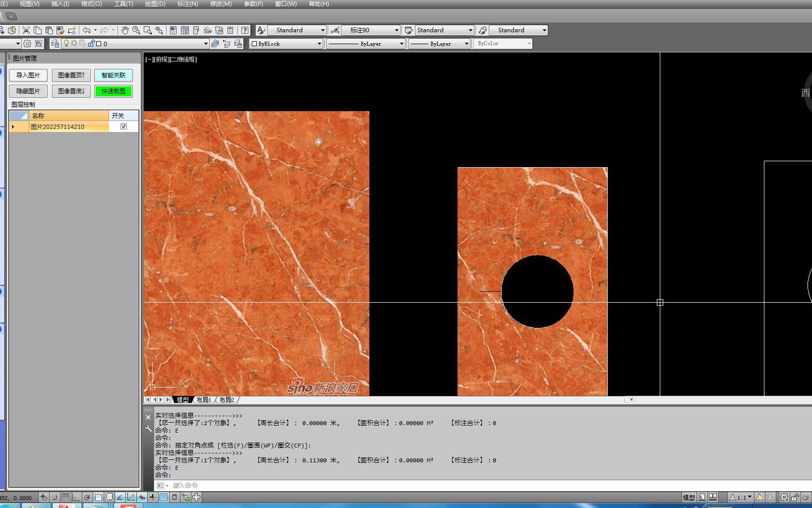Image resolution: width=812 pixels, height=508 pixels.
Task: Click the Make Object's Layer Current icon
Action: tap(215, 44)
